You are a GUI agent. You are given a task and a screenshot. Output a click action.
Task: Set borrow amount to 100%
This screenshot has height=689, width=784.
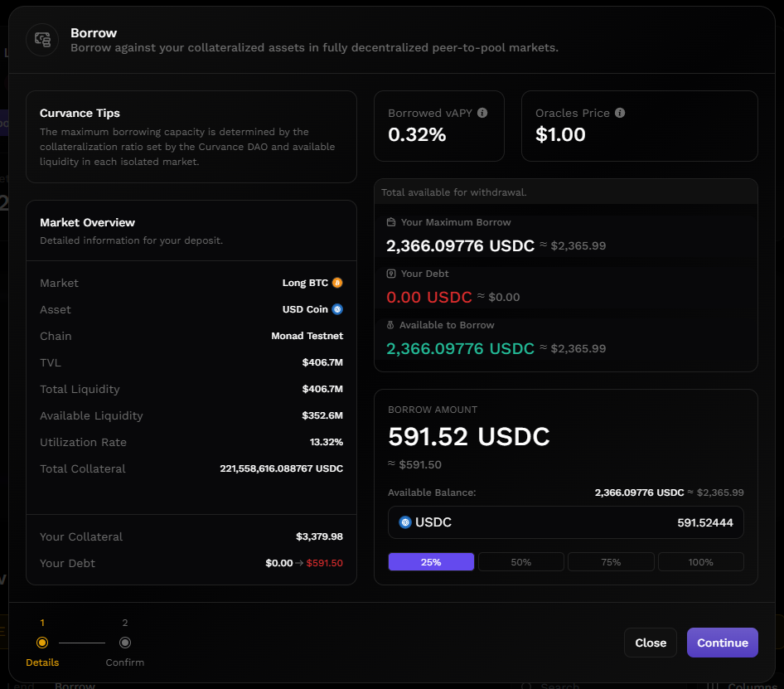[x=700, y=562]
